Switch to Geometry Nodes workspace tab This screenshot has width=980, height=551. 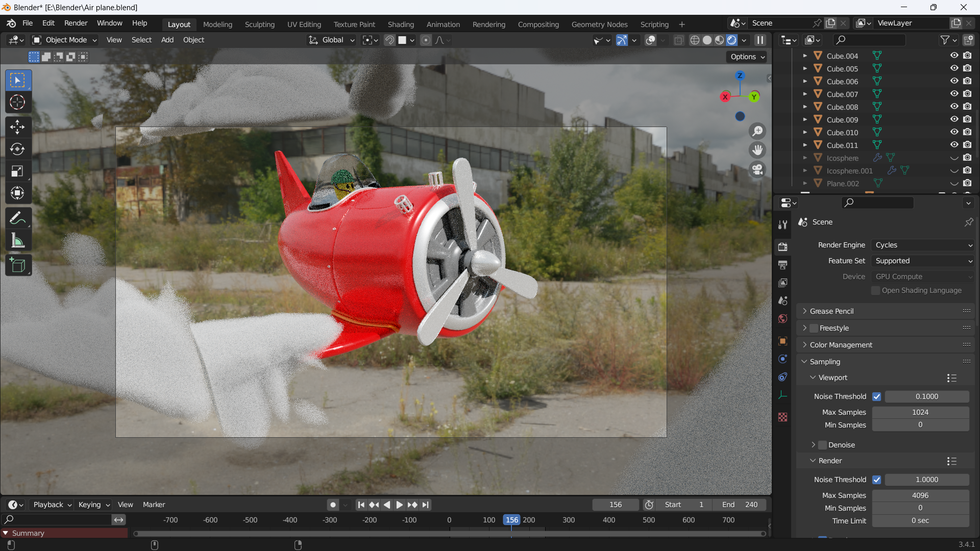pyautogui.click(x=599, y=24)
